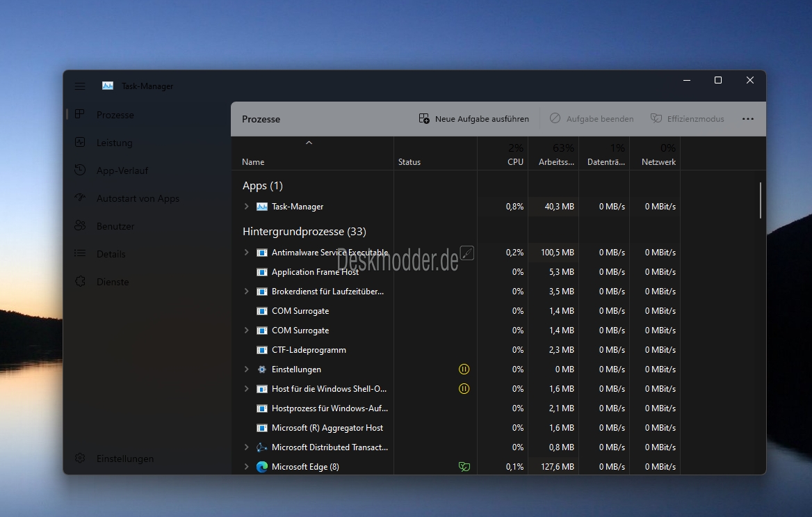Select the Microsoft Edge process icon

point(262,467)
